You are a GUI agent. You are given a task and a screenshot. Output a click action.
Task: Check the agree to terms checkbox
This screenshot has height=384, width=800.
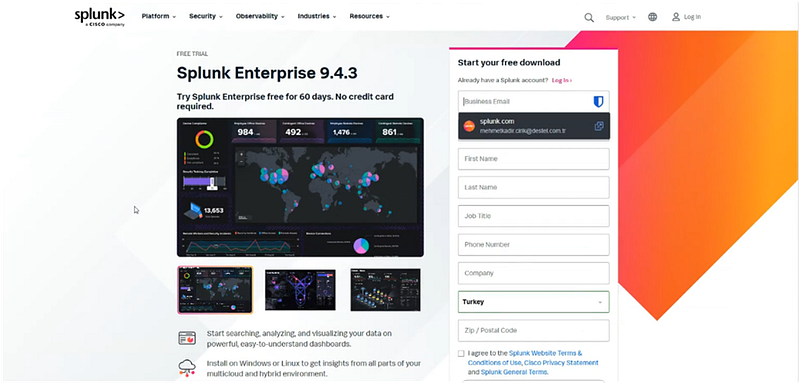461,353
